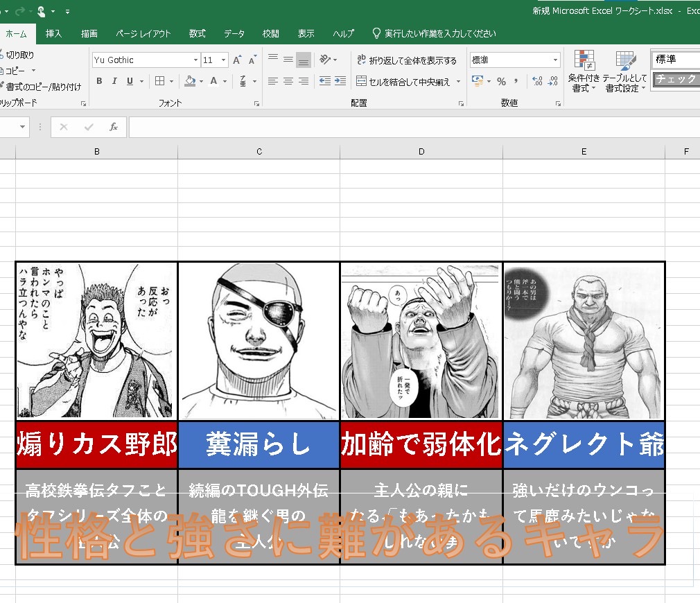Click the increase indent icon

tap(340, 81)
